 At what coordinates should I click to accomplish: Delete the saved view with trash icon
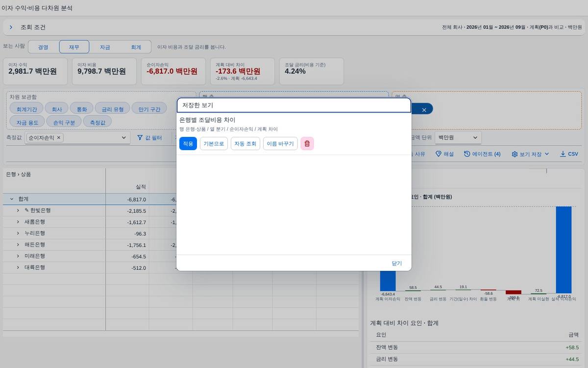pyautogui.click(x=307, y=144)
